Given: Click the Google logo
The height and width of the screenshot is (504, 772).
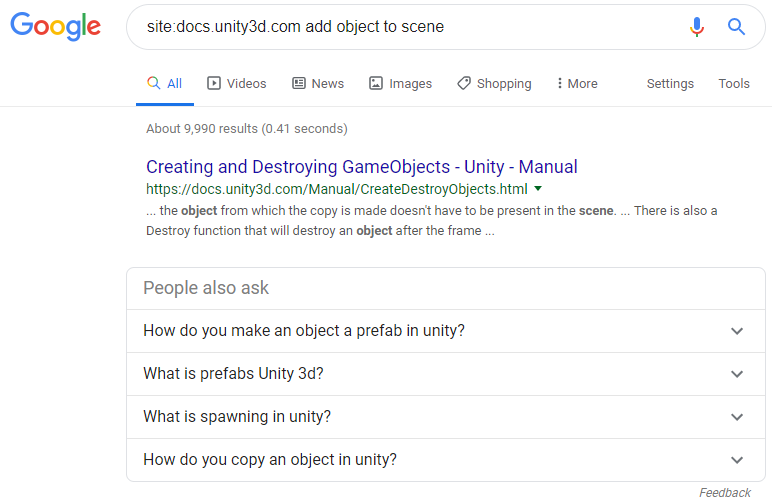Looking at the screenshot, I should click(56, 27).
